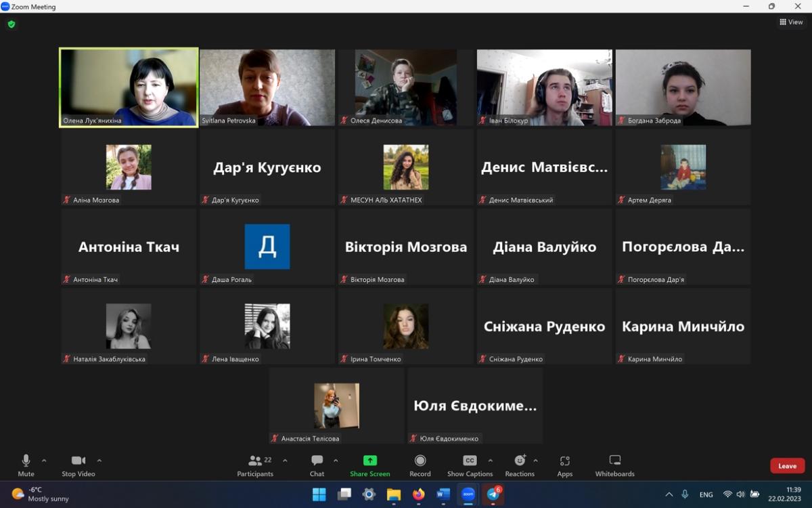The image size is (812, 508).
Task: Expand audio options arrow beside Mute
Action: tap(44, 461)
